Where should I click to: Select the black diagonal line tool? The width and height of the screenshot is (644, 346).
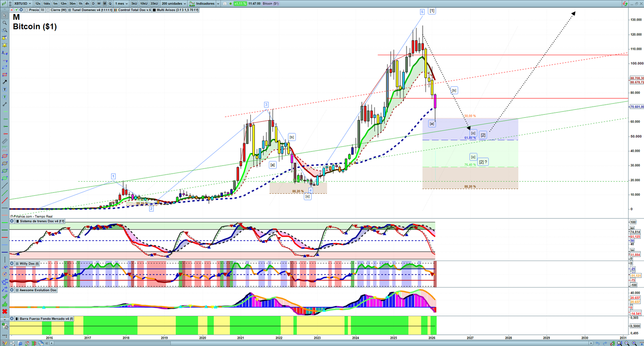tap(5, 186)
